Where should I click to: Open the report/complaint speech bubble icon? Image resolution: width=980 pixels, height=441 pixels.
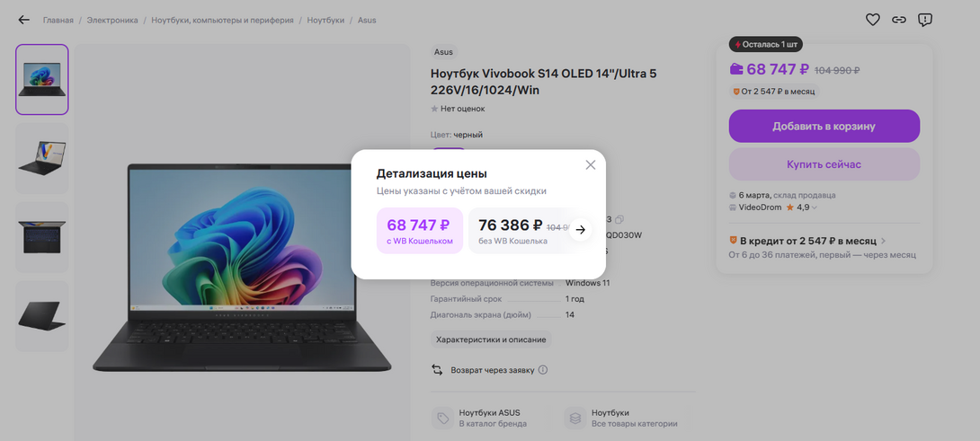pos(925,20)
